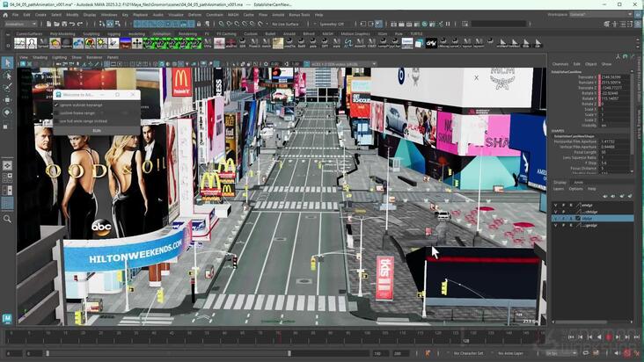Select the arrow Select tool in toolbox

pos(7,62)
